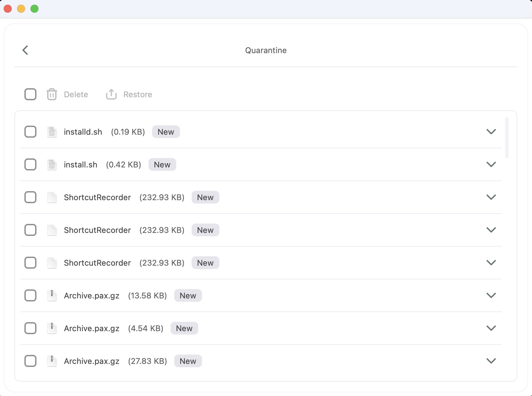The height and width of the screenshot is (396, 532).
Task: Toggle the select-all checkbox beside Delete
Action: point(30,94)
